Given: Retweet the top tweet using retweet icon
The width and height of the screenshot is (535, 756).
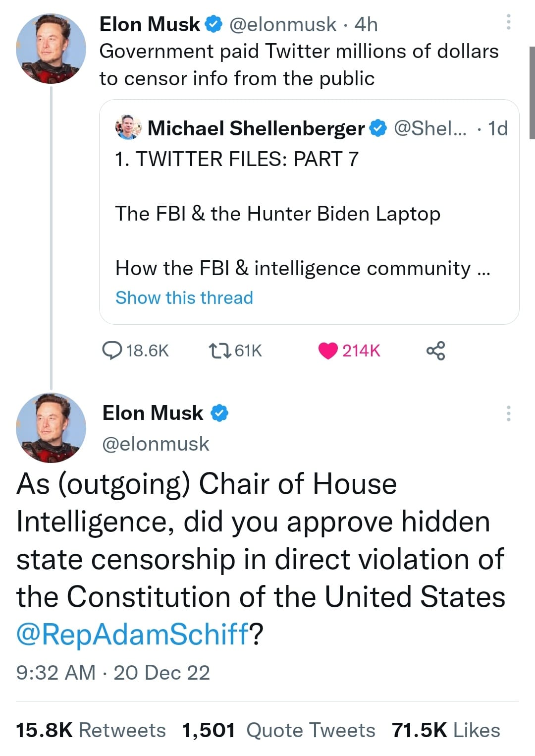Looking at the screenshot, I should (x=219, y=350).
